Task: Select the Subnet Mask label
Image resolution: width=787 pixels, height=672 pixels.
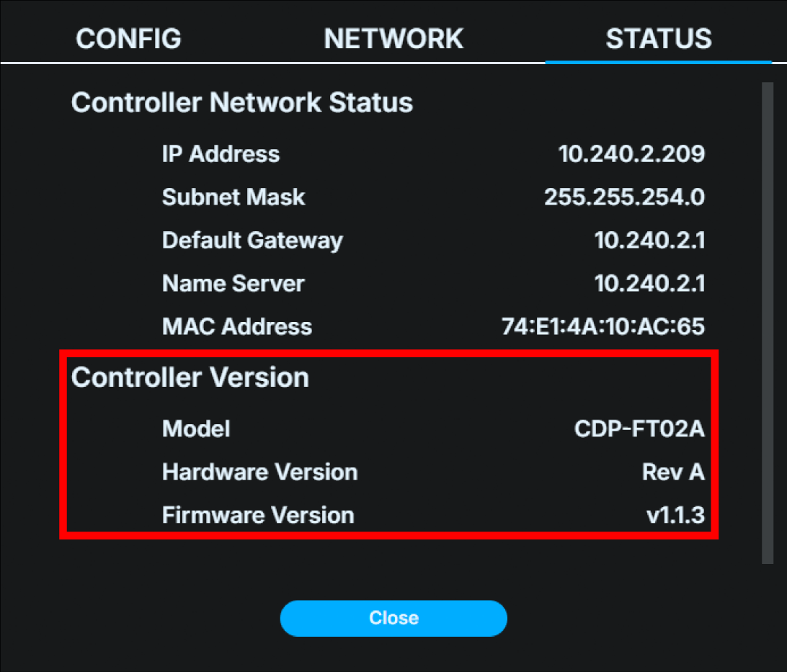Action: tap(234, 197)
